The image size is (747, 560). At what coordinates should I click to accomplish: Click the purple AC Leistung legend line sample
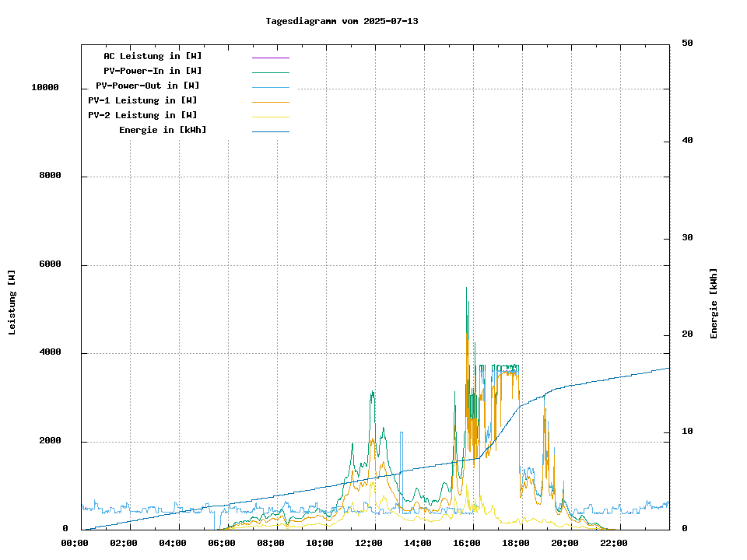pyautogui.click(x=270, y=58)
